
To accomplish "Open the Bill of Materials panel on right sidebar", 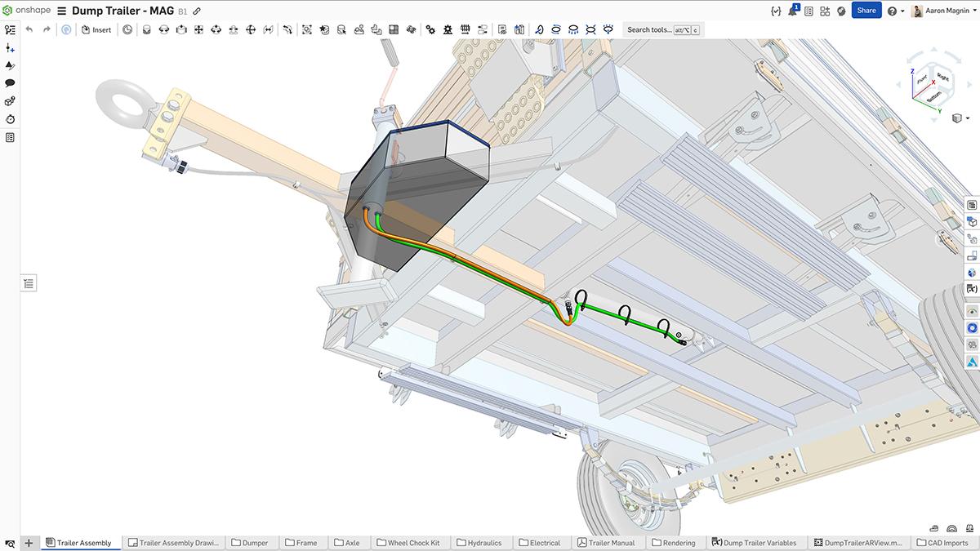I will pyautogui.click(x=972, y=206).
